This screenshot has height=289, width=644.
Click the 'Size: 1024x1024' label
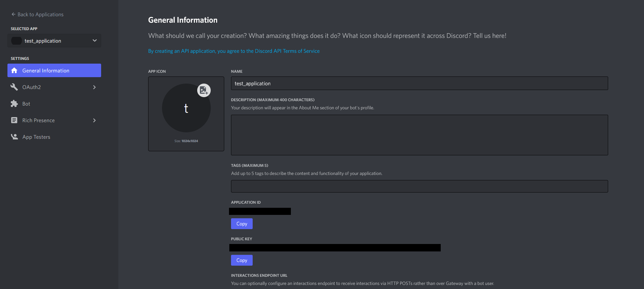(x=186, y=141)
